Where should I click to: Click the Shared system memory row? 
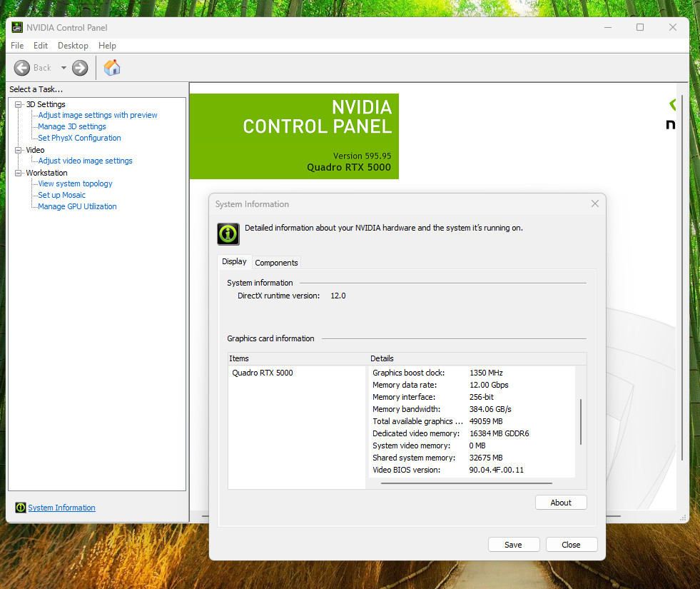[x=472, y=458]
